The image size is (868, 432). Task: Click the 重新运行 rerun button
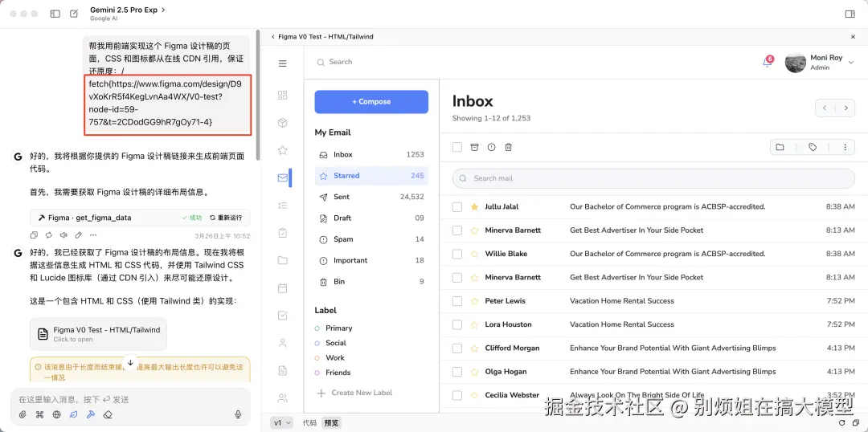(227, 218)
